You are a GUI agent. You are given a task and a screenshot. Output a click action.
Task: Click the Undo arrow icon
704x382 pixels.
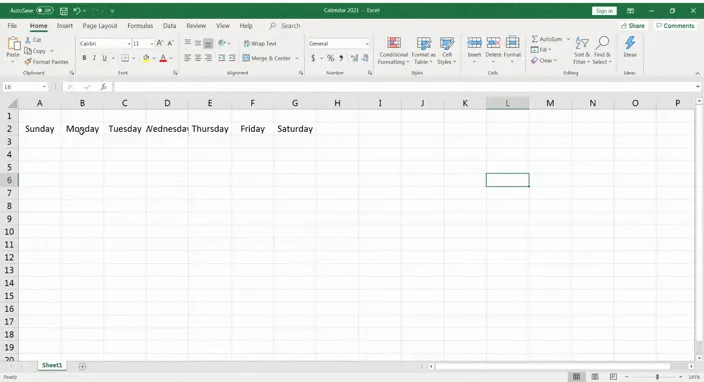[76, 10]
